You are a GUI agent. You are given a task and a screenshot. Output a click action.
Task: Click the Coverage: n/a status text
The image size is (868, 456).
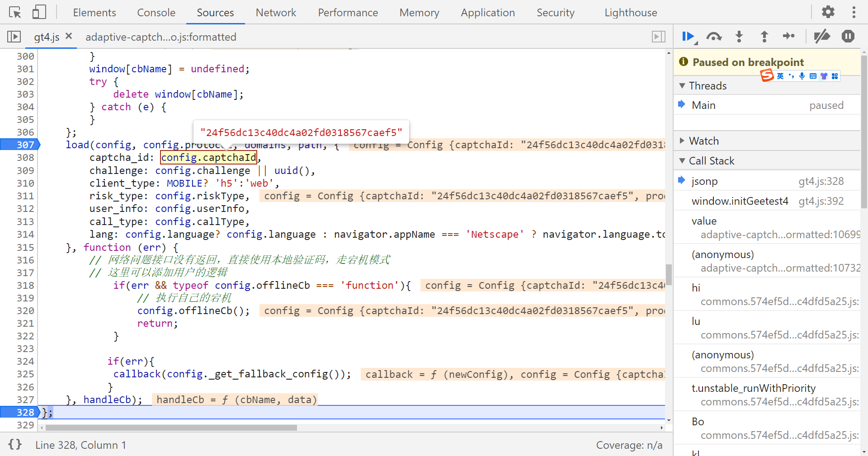tap(629, 445)
